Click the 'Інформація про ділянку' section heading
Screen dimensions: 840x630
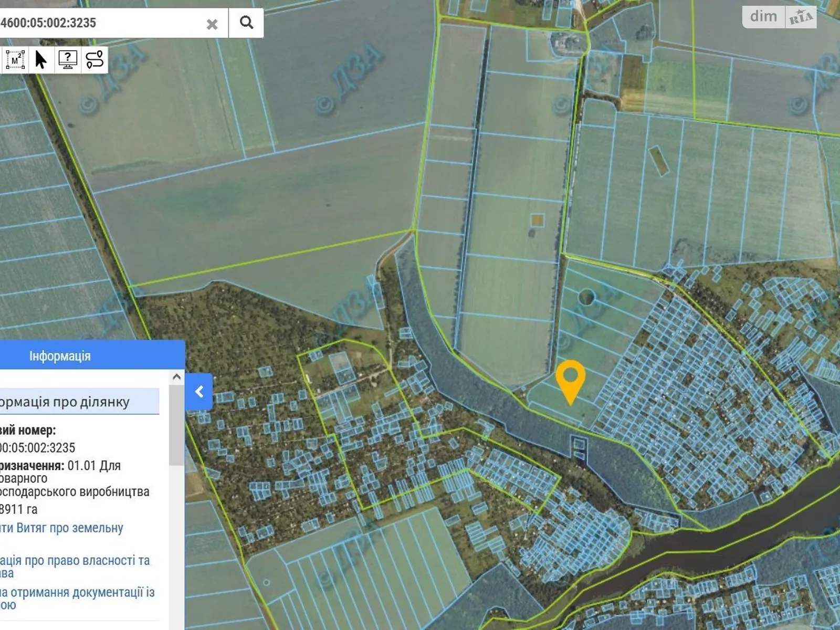(x=65, y=402)
